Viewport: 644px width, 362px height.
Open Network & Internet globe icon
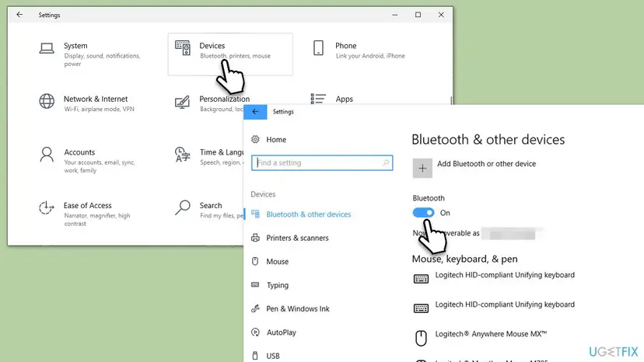(x=47, y=101)
